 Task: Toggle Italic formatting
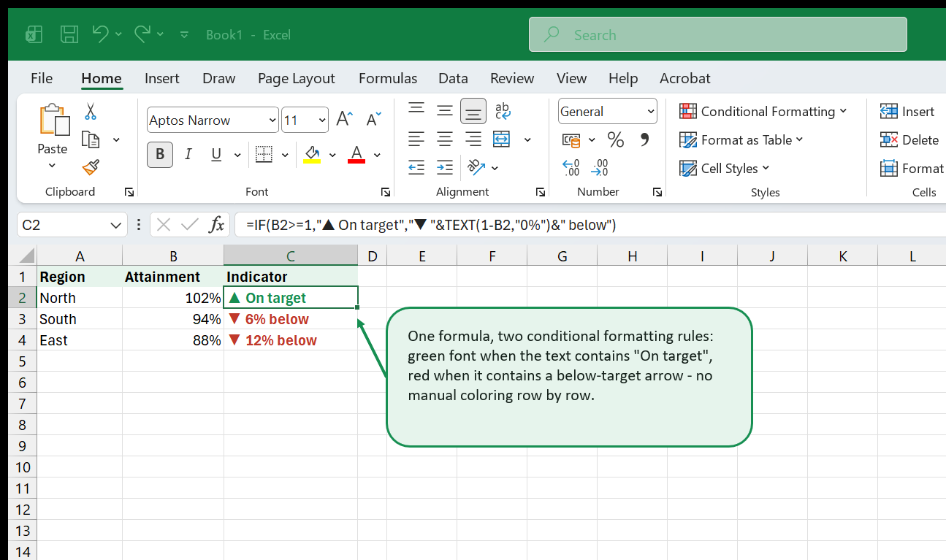(188, 154)
